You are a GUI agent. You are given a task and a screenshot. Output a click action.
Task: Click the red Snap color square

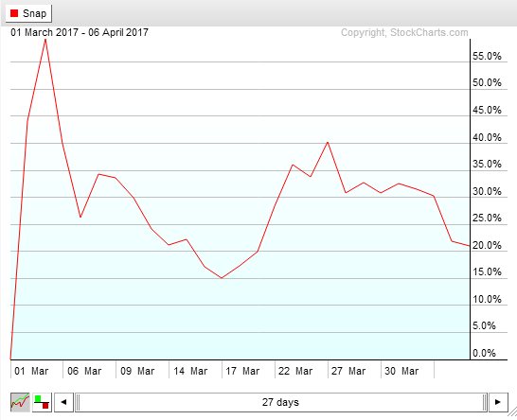point(14,13)
